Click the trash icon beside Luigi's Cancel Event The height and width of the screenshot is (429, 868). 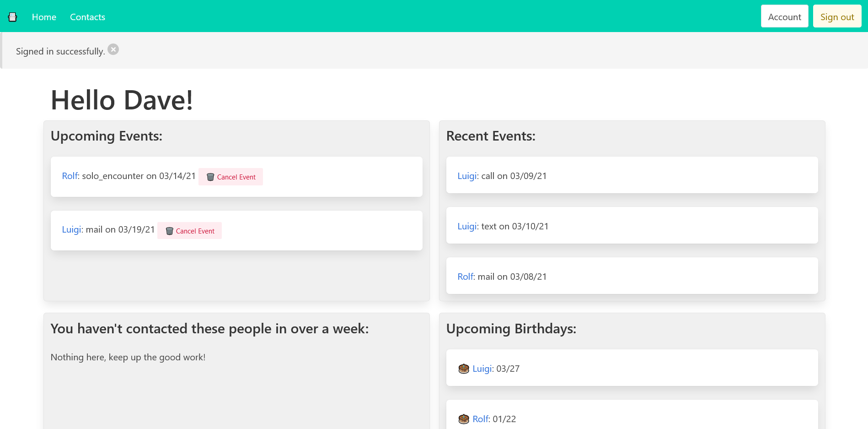(x=170, y=231)
